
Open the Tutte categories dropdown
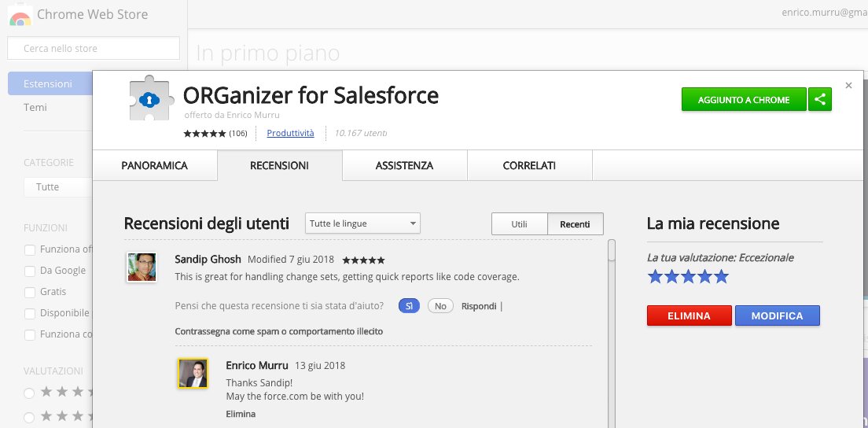coord(57,187)
